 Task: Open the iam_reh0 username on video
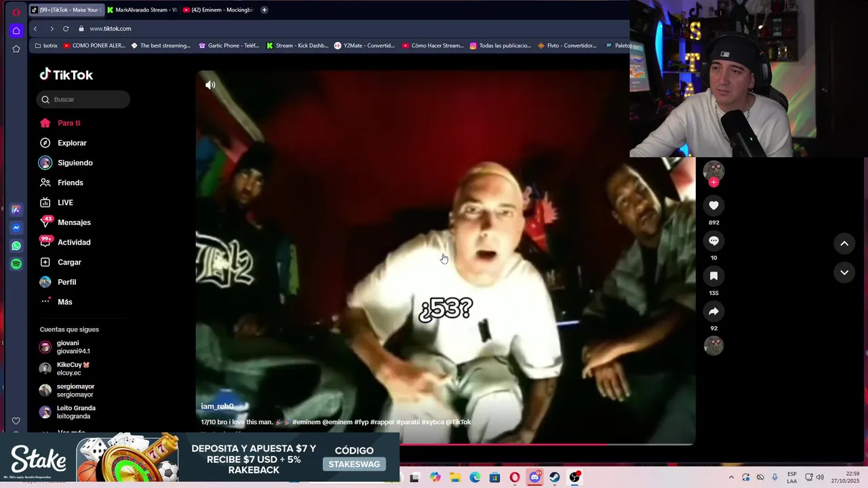(x=217, y=407)
